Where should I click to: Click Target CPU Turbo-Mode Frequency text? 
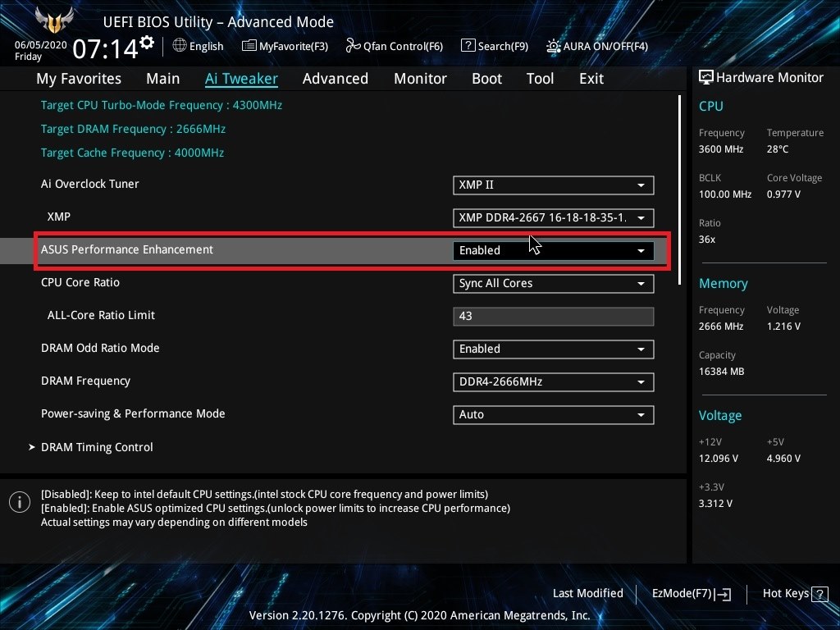point(162,105)
